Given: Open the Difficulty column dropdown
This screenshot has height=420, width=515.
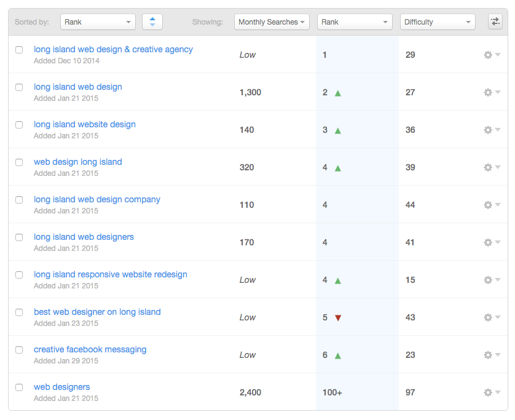Looking at the screenshot, I should [438, 22].
